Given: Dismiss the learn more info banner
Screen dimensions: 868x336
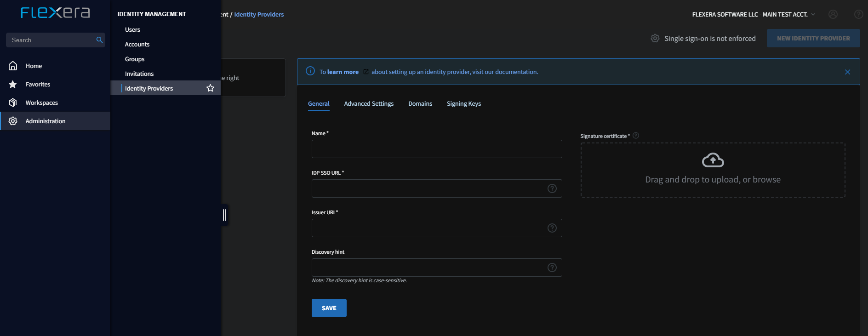Looking at the screenshot, I should pyautogui.click(x=847, y=72).
